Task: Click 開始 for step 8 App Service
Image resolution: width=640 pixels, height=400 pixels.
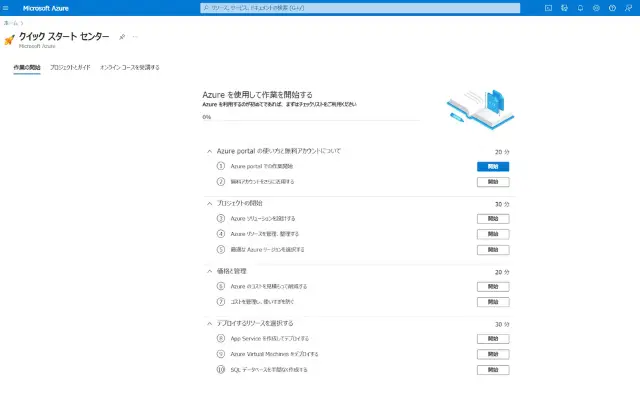Action: click(x=493, y=339)
